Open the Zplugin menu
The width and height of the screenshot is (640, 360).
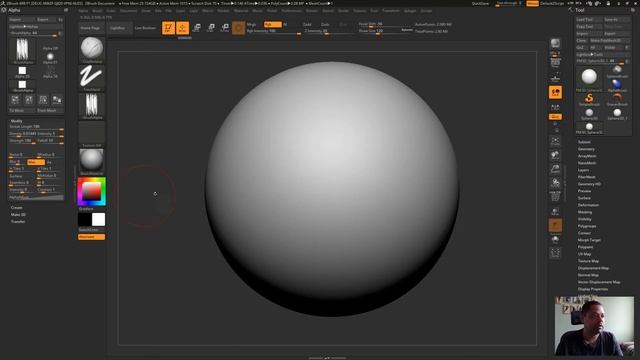[x=410, y=11]
